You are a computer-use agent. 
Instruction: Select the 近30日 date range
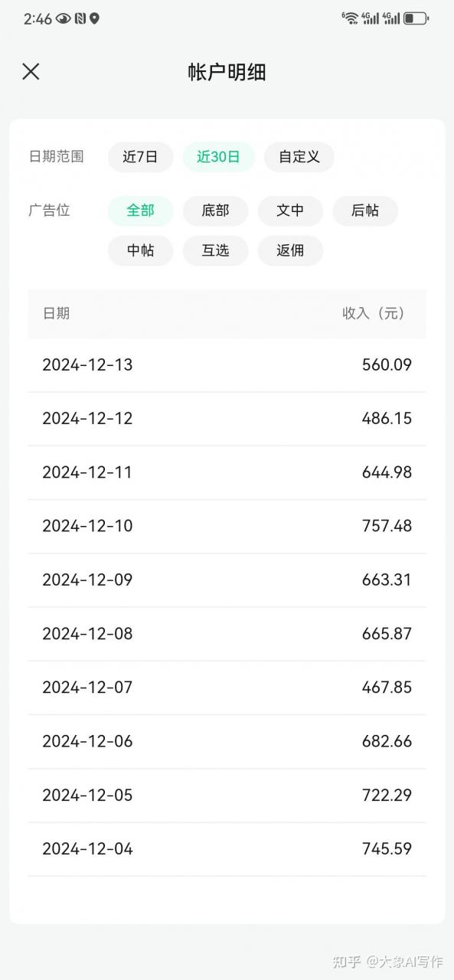(x=218, y=157)
